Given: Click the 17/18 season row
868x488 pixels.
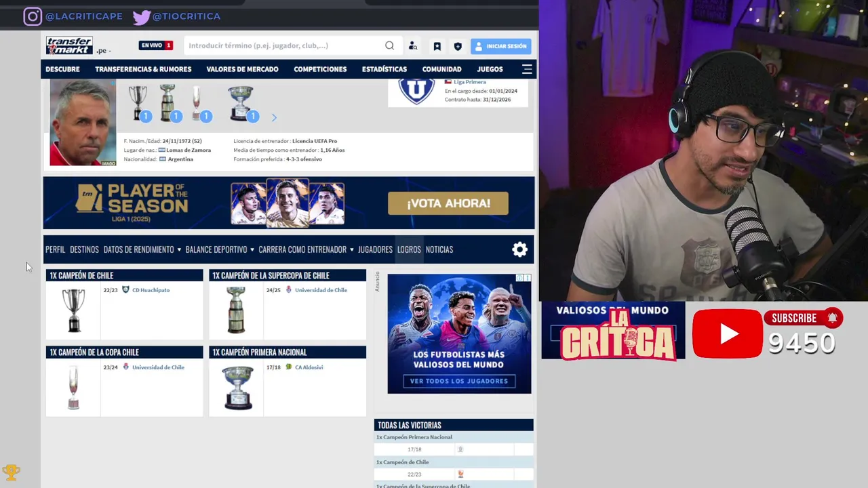Looking at the screenshot, I should click(x=454, y=449).
